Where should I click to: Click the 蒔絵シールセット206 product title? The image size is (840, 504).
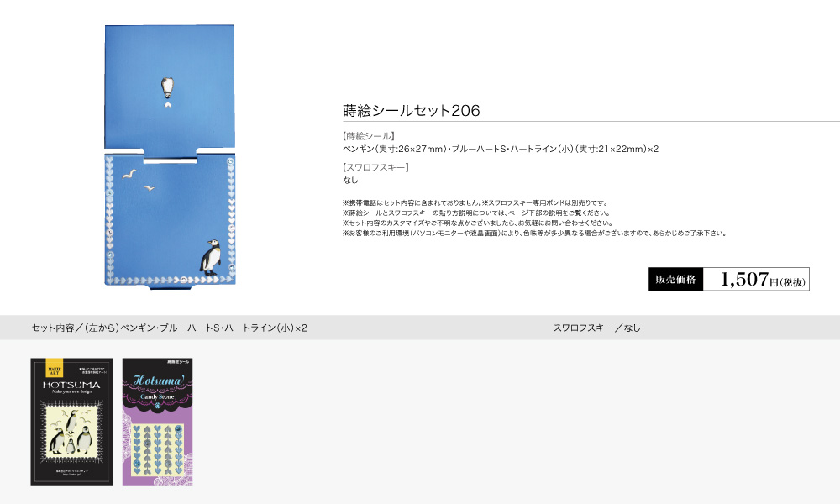point(412,110)
